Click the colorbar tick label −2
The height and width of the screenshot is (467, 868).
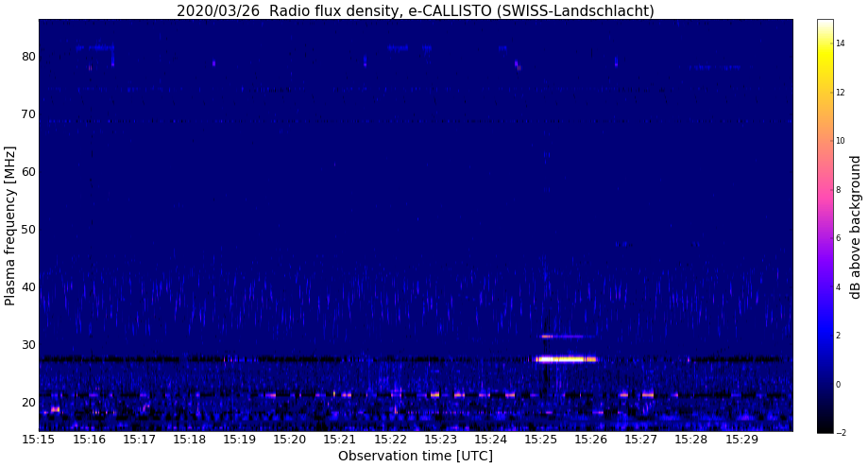[x=841, y=433]
